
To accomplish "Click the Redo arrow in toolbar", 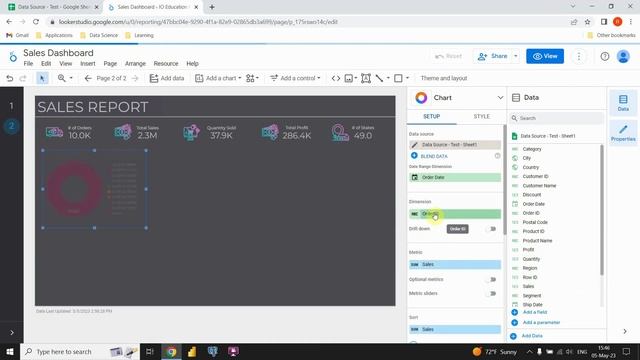I will pyautogui.click(x=23, y=78).
